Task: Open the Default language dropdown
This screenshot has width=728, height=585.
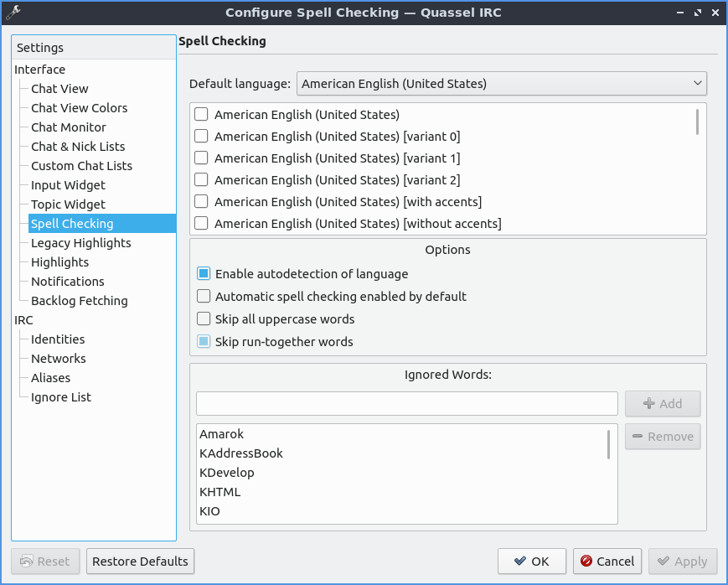Action: [x=501, y=84]
